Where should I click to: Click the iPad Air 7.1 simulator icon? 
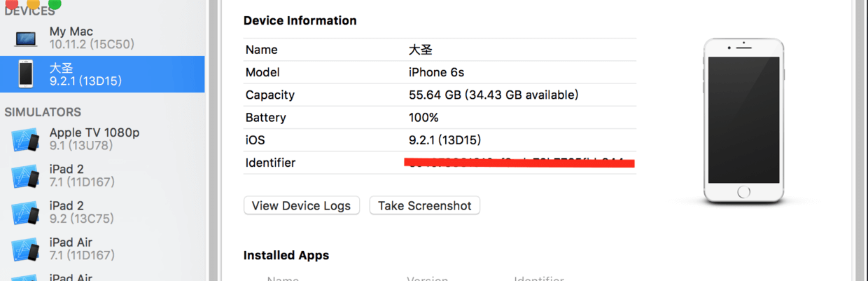click(x=26, y=249)
